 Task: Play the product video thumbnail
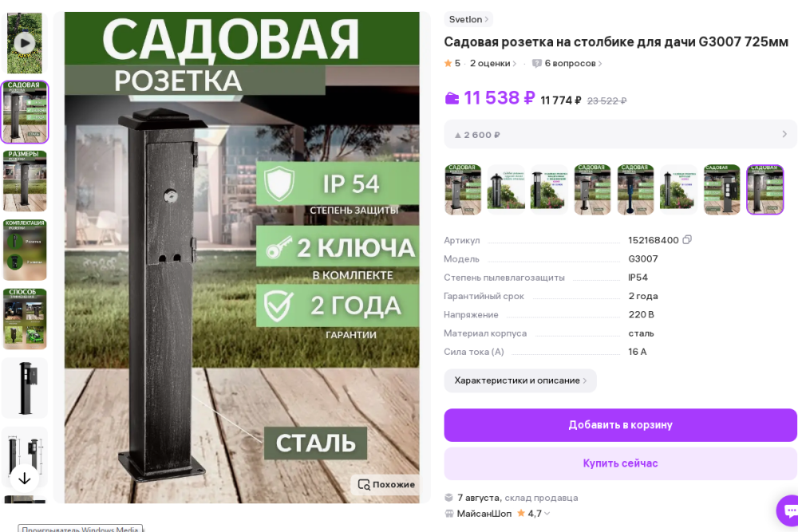25,43
